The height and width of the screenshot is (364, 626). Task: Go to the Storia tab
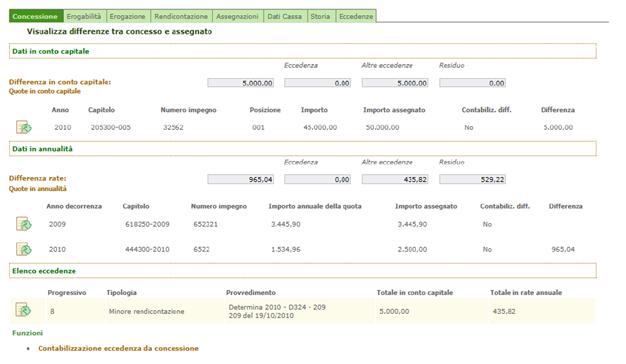321,16
